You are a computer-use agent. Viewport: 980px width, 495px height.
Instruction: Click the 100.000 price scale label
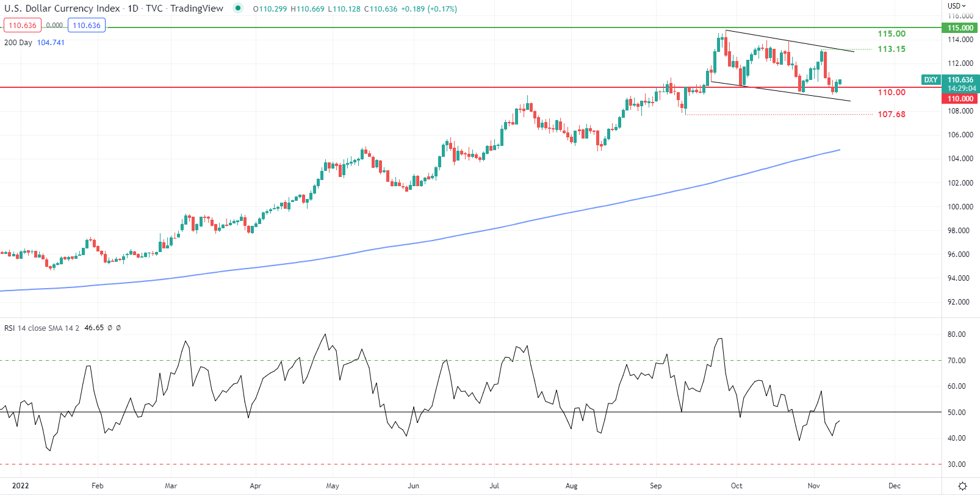pos(960,207)
